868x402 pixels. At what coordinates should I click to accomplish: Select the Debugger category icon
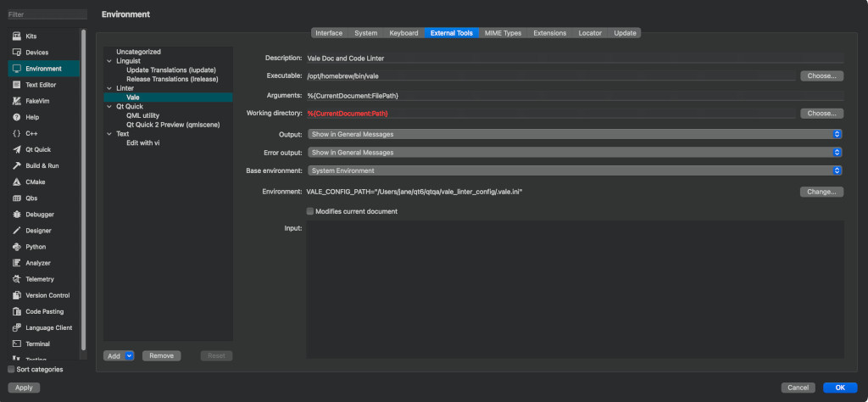point(16,214)
